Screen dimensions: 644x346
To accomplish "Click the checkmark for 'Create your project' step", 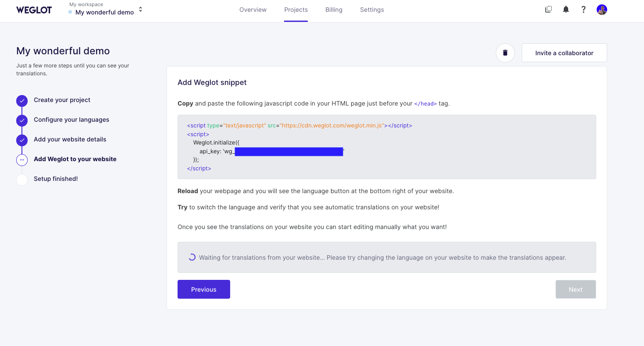I will [x=22, y=101].
